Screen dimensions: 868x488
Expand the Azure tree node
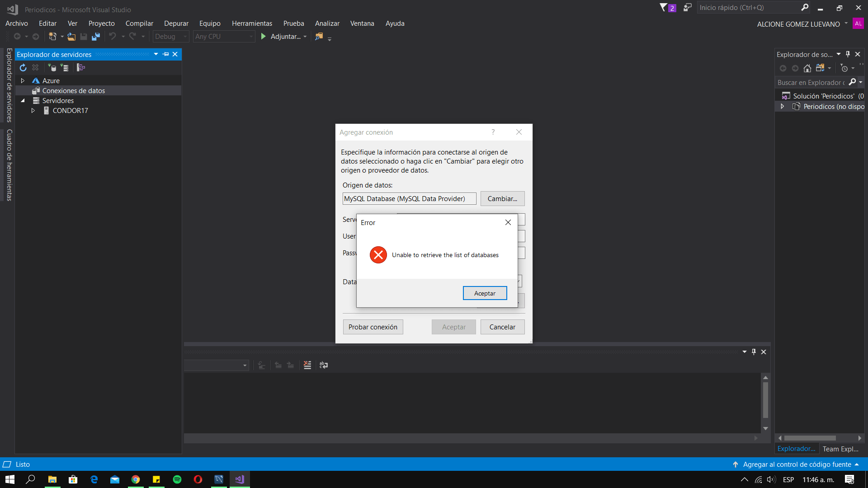pyautogui.click(x=23, y=80)
